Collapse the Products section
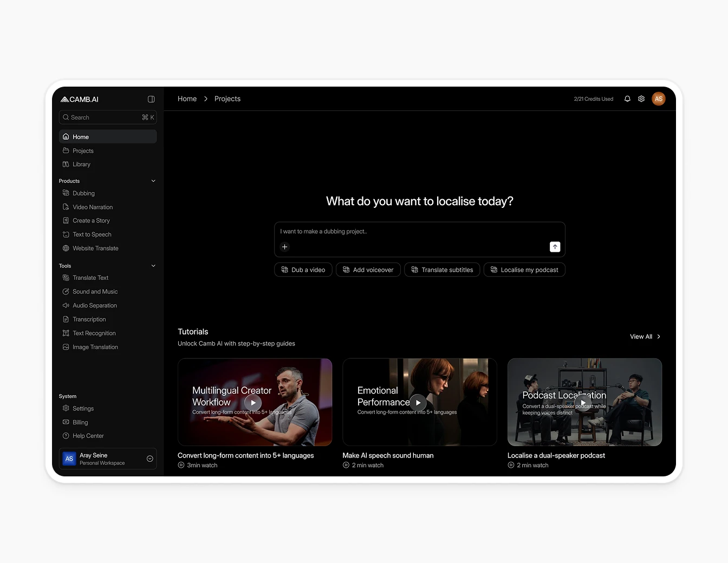The image size is (728, 563). (153, 180)
